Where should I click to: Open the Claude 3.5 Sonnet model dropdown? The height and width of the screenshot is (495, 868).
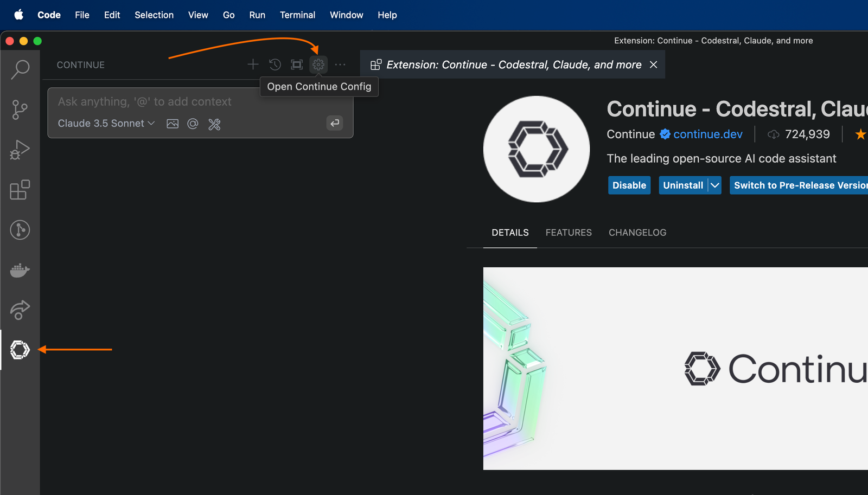click(105, 123)
